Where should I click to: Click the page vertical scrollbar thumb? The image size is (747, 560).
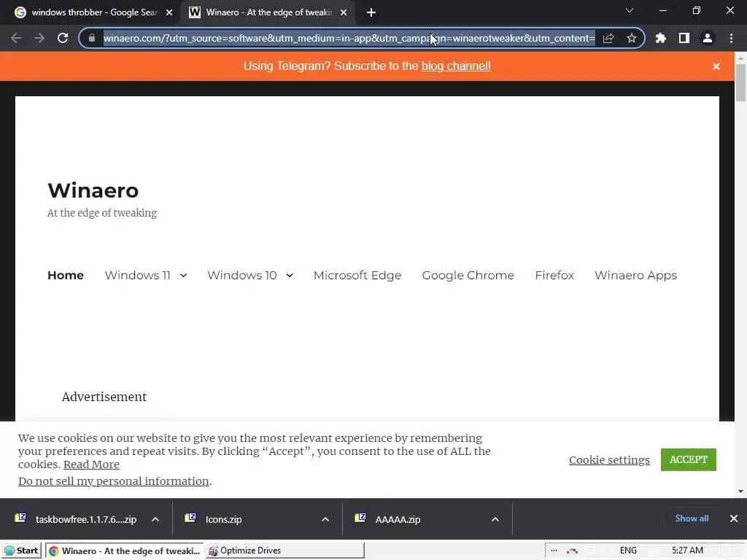(x=740, y=82)
